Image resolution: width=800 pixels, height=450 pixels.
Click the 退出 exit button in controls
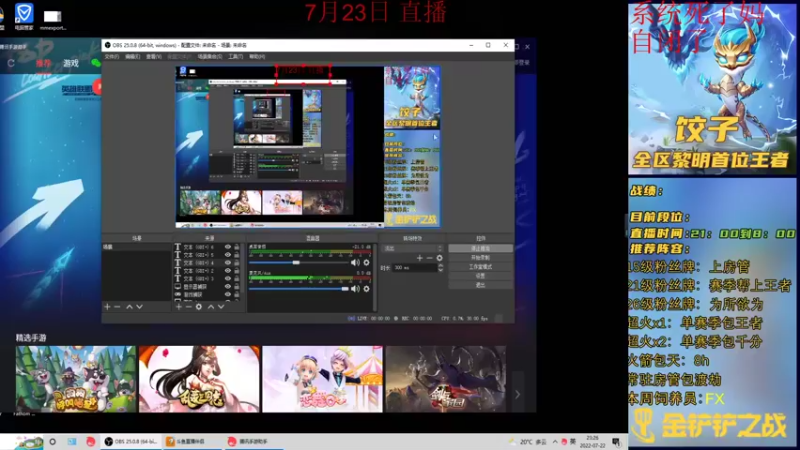pyautogui.click(x=480, y=285)
